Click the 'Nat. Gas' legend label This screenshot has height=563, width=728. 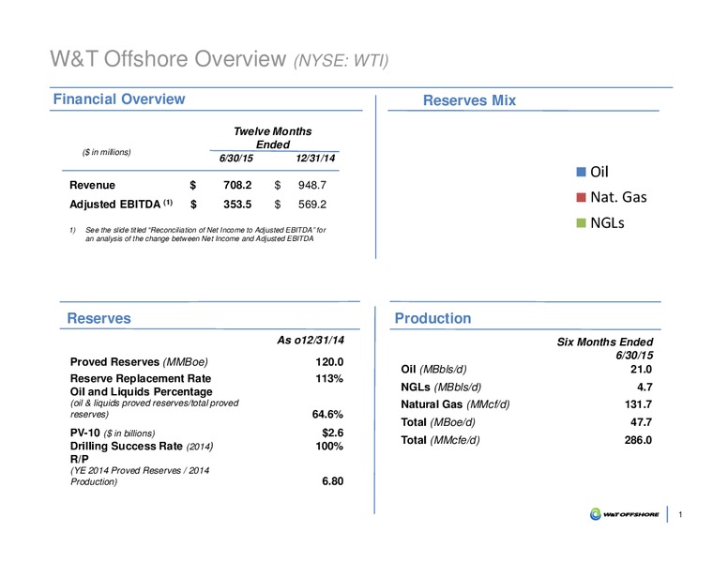(x=618, y=197)
